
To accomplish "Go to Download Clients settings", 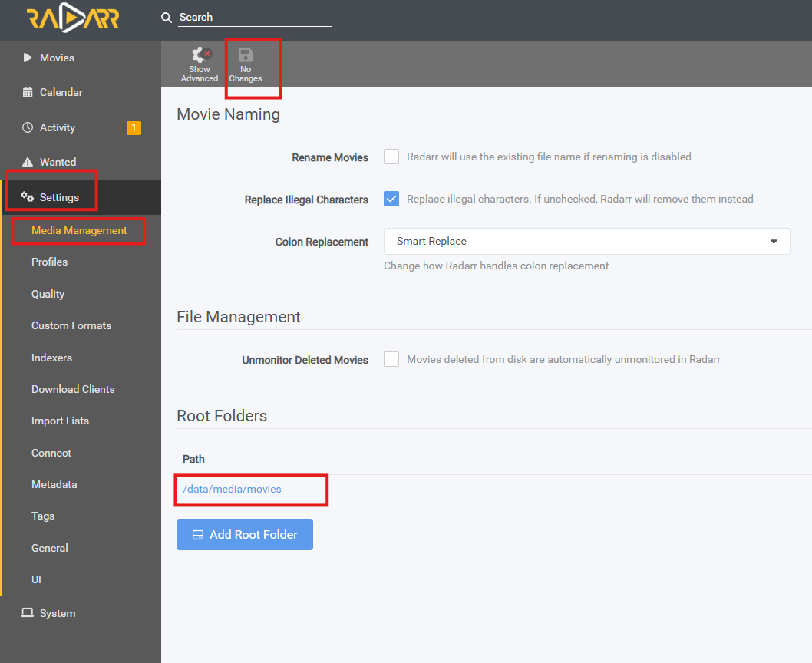I will pos(73,389).
